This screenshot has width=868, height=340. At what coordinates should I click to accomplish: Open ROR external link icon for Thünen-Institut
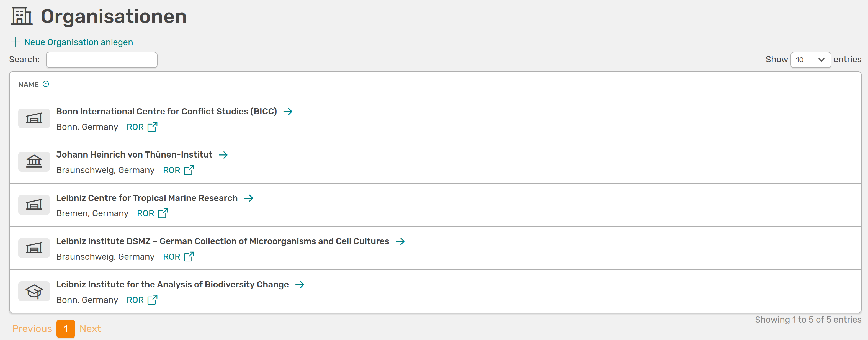coord(189,170)
